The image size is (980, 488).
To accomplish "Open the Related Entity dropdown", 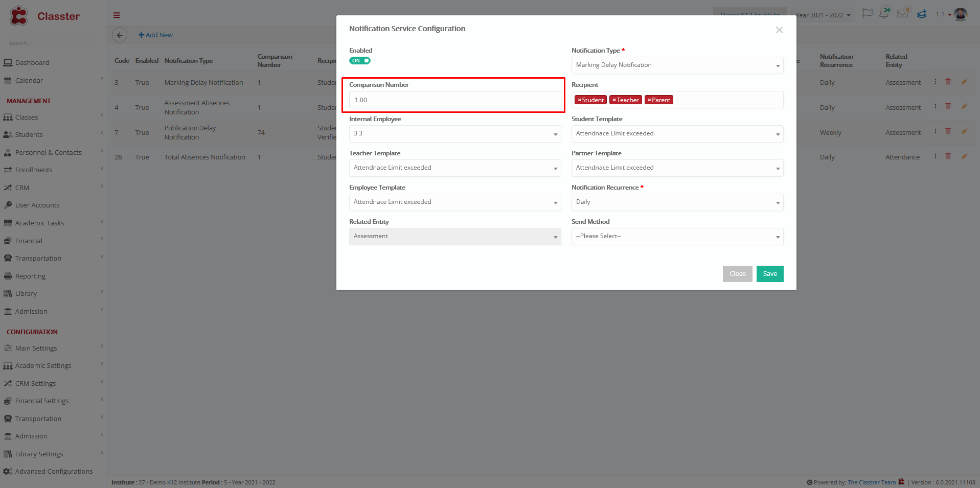I will click(x=455, y=237).
